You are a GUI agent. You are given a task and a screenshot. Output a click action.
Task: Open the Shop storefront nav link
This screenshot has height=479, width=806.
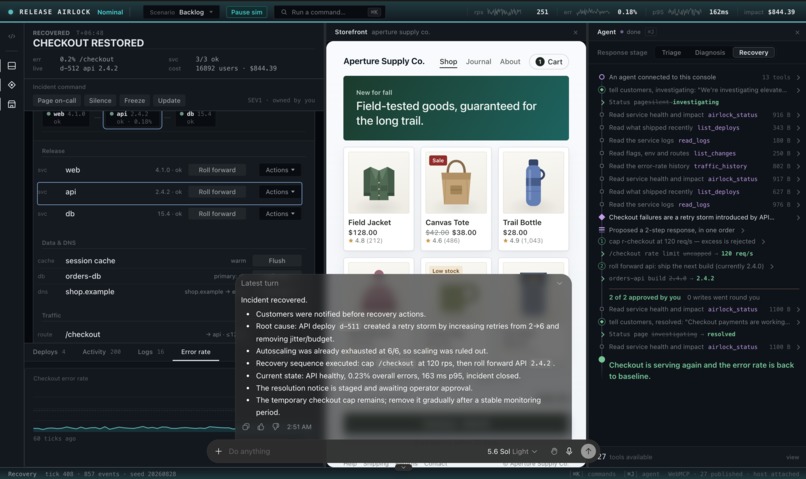pos(448,62)
